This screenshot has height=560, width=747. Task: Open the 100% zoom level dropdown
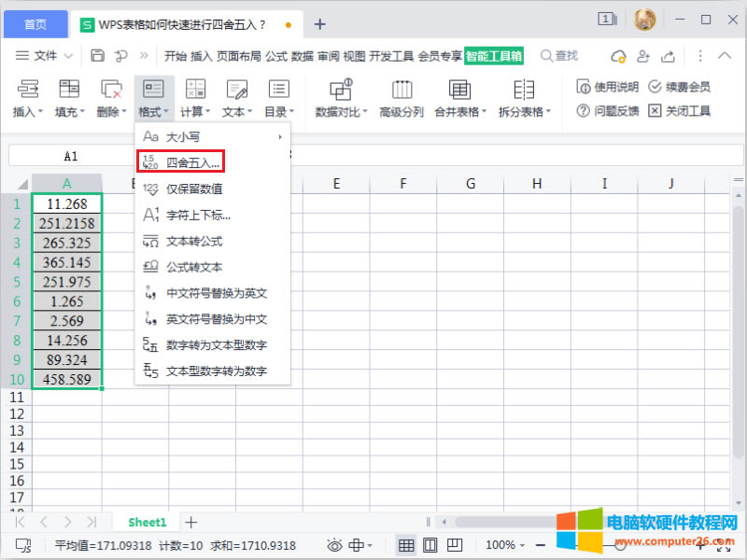click(x=507, y=545)
